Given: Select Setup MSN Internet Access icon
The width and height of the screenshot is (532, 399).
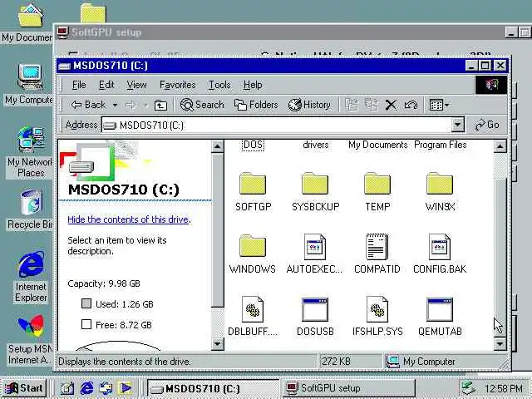Looking at the screenshot, I should click(x=31, y=339).
